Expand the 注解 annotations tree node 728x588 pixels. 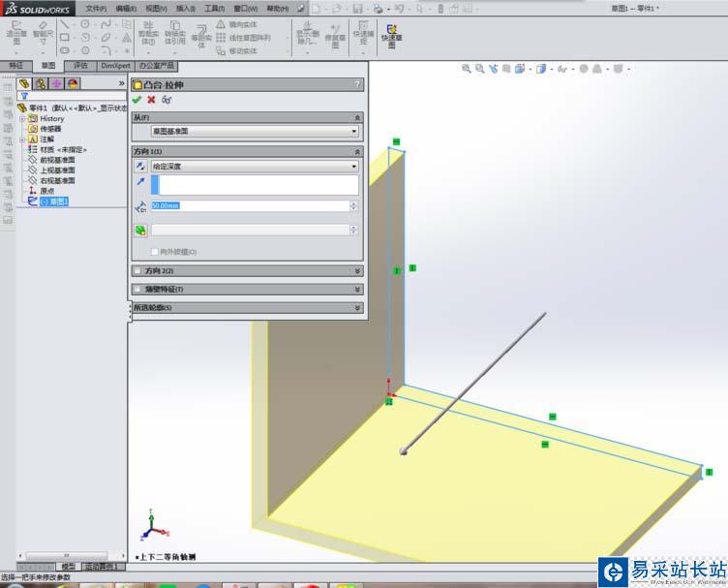point(22,139)
